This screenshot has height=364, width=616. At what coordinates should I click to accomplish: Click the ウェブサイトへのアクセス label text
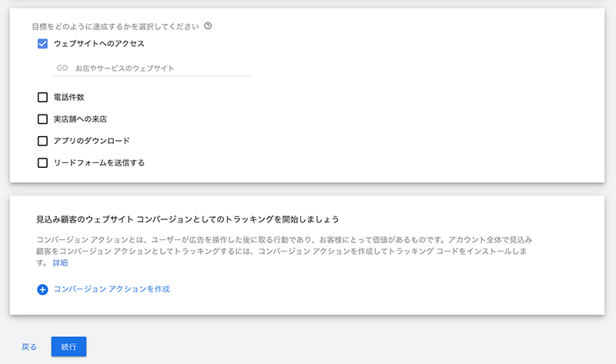[99, 44]
